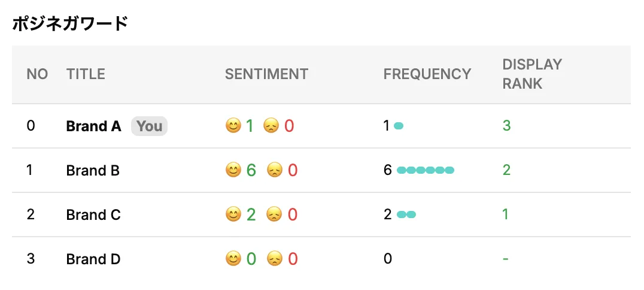Sort by the FREQUENCY column header
The height and width of the screenshot is (290, 644).
427,74
